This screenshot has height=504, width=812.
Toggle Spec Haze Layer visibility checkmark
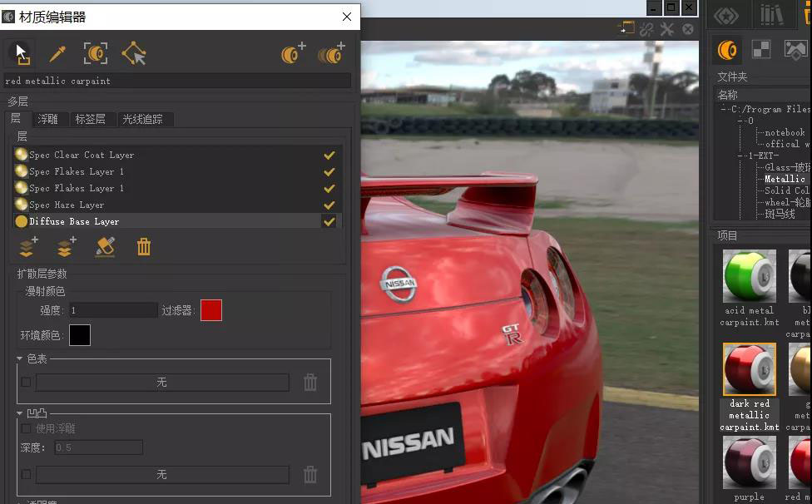point(329,205)
